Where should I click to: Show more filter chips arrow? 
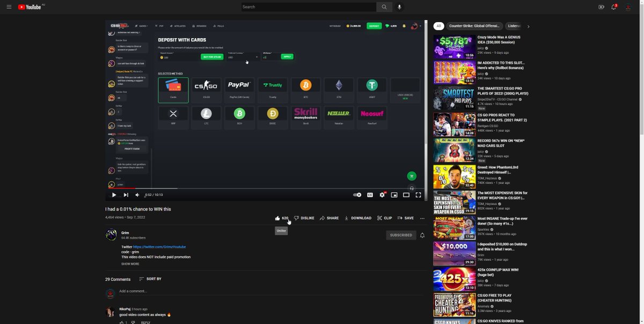click(528, 26)
